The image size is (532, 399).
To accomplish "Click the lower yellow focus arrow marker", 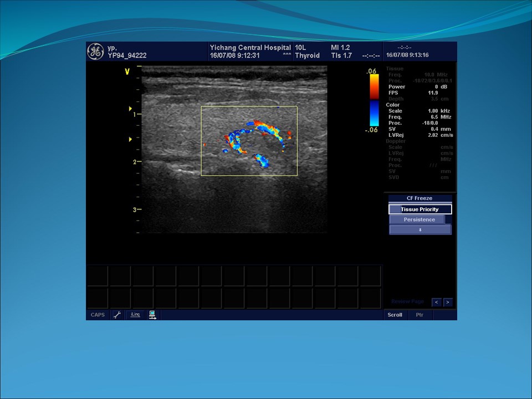I will click(131, 139).
